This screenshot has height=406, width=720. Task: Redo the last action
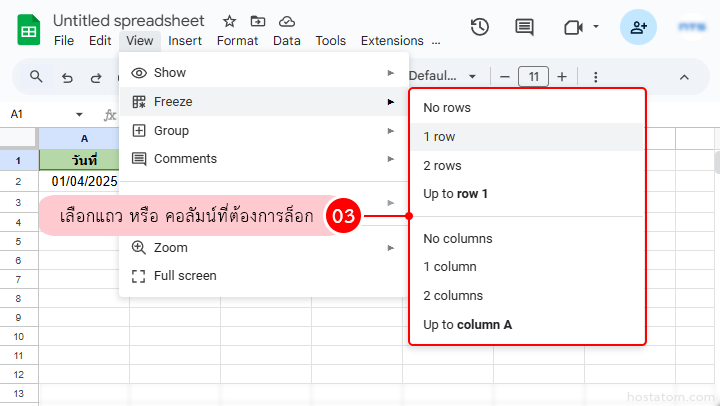click(96, 77)
